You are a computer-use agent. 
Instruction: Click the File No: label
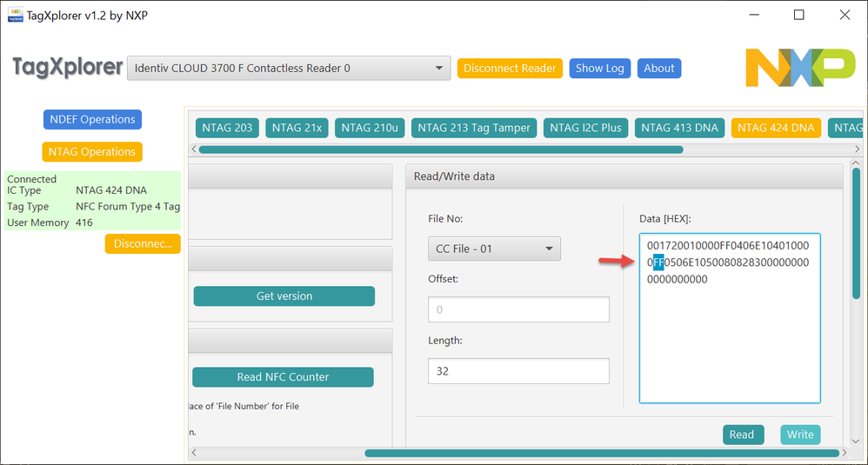pos(445,219)
